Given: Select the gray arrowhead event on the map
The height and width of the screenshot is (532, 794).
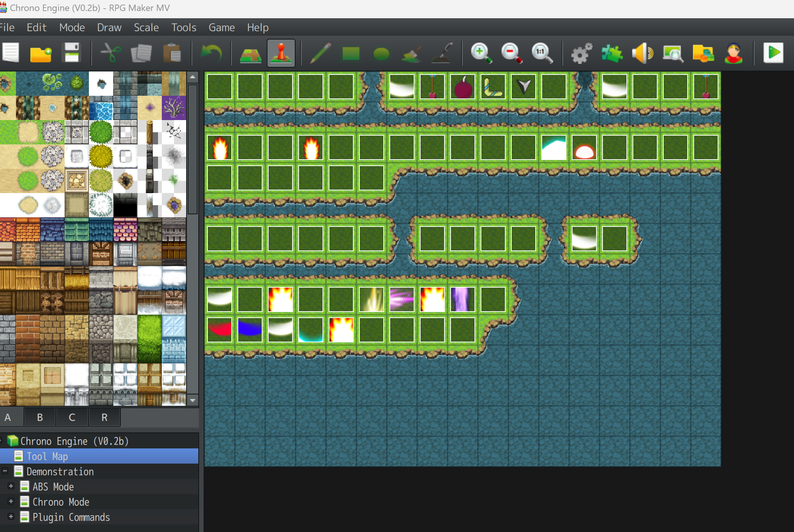Looking at the screenshot, I should [x=524, y=87].
